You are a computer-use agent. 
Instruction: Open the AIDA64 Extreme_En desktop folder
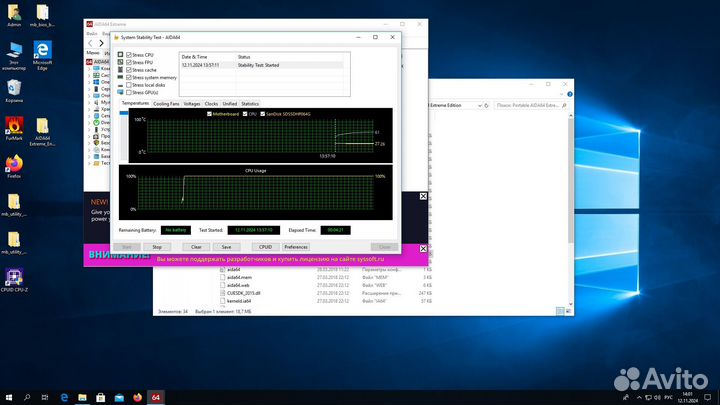click(x=42, y=131)
